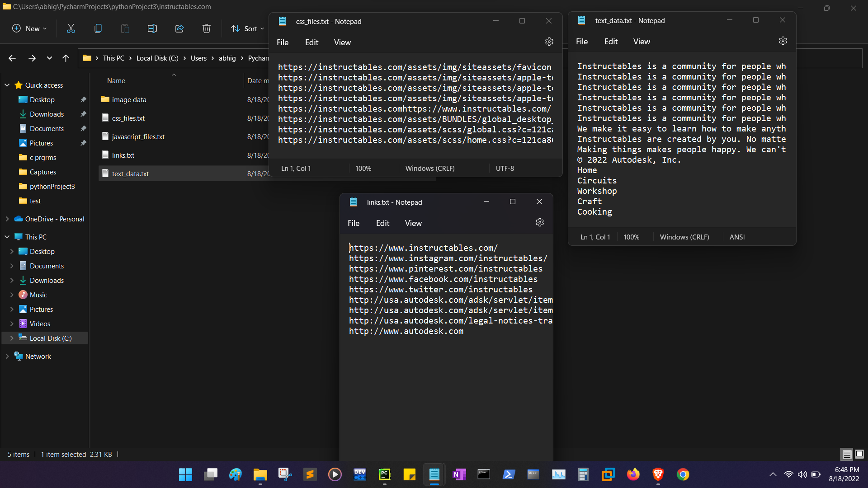Viewport: 868px width, 488px height.
Task: Open Firefox from the taskbar
Action: pyautogui.click(x=633, y=474)
